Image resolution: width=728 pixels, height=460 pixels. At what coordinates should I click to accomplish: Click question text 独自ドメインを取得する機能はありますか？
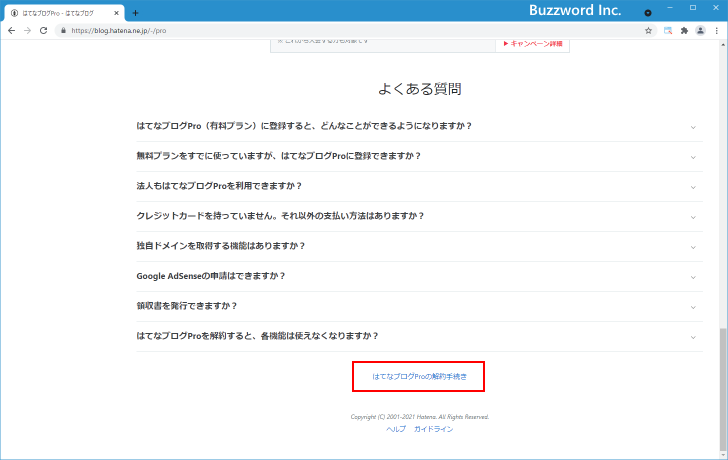(x=221, y=246)
